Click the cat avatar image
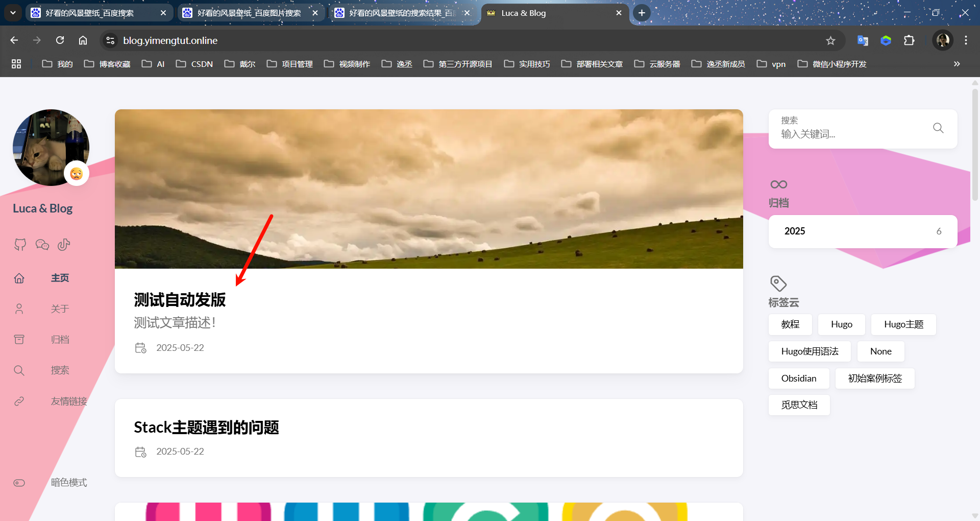Screen dimensions: 980x521 pyautogui.click(x=51, y=148)
